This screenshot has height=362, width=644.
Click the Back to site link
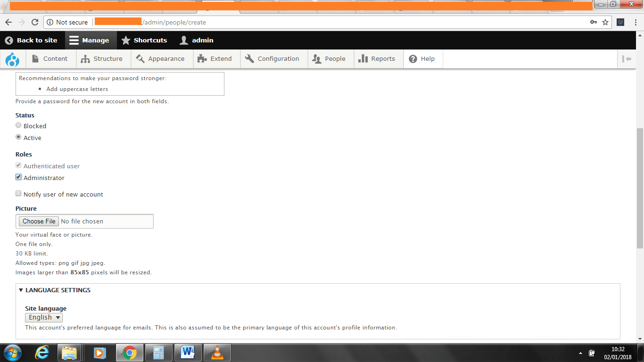[x=31, y=41]
